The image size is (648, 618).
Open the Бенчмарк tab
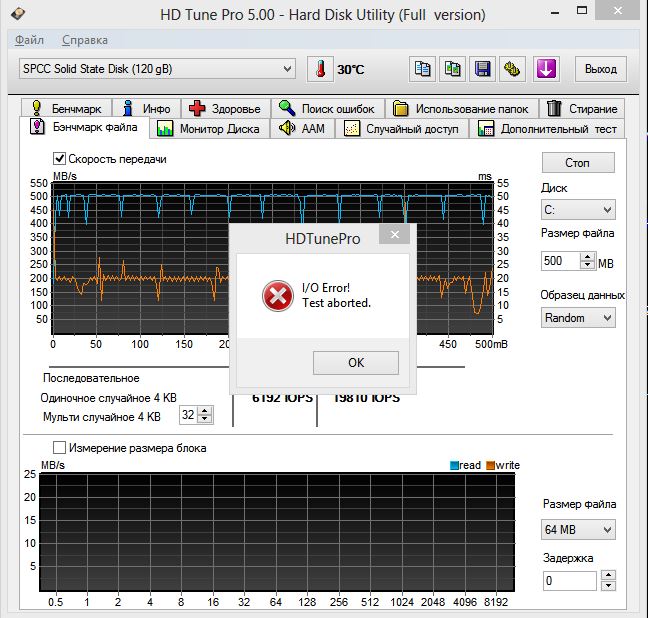pos(67,108)
